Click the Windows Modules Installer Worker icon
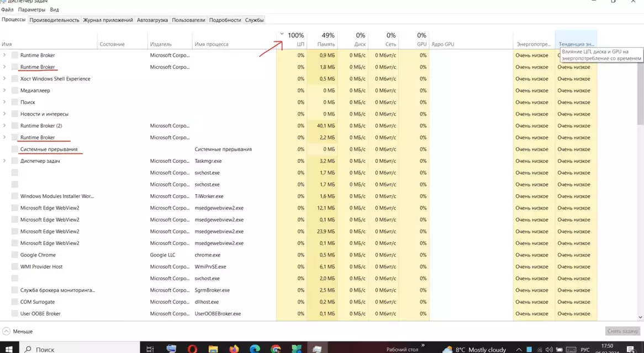This screenshot has height=353, width=644. [15, 196]
